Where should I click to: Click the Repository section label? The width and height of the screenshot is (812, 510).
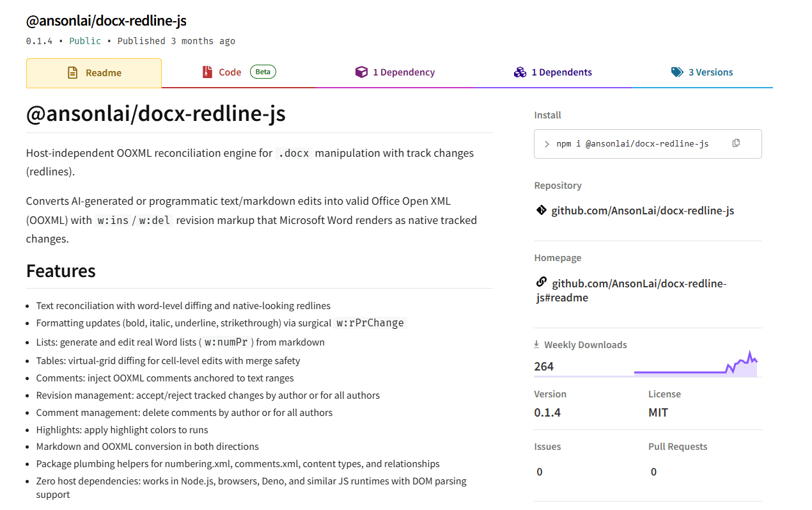(x=558, y=186)
